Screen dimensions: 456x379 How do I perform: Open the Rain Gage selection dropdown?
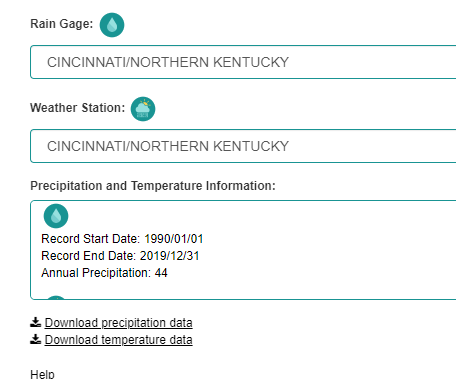point(243,62)
